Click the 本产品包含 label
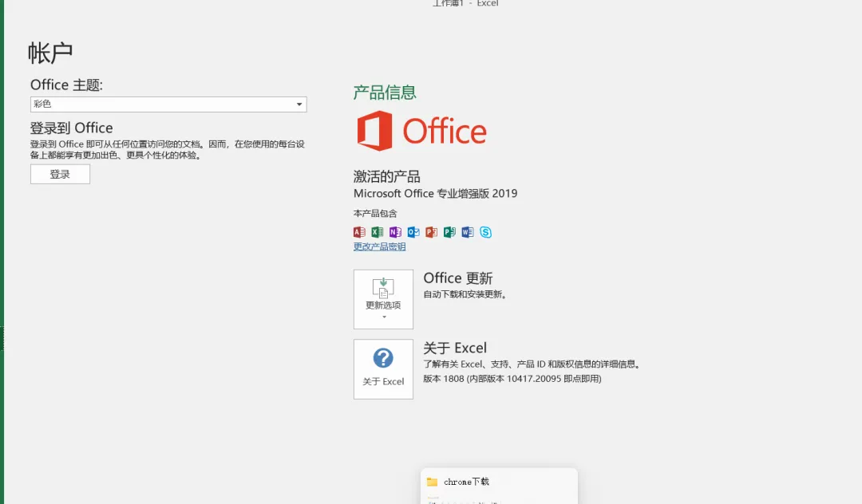The height and width of the screenshot is (504, 862). point(375,214)
